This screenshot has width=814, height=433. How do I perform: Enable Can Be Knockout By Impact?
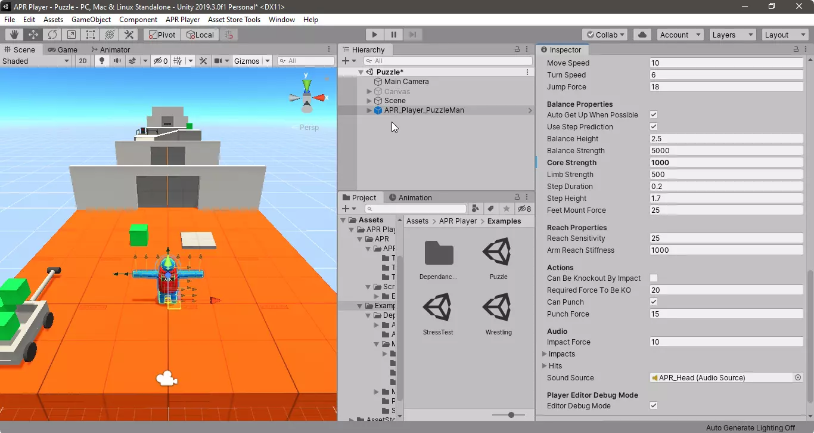tap(654, 278)
